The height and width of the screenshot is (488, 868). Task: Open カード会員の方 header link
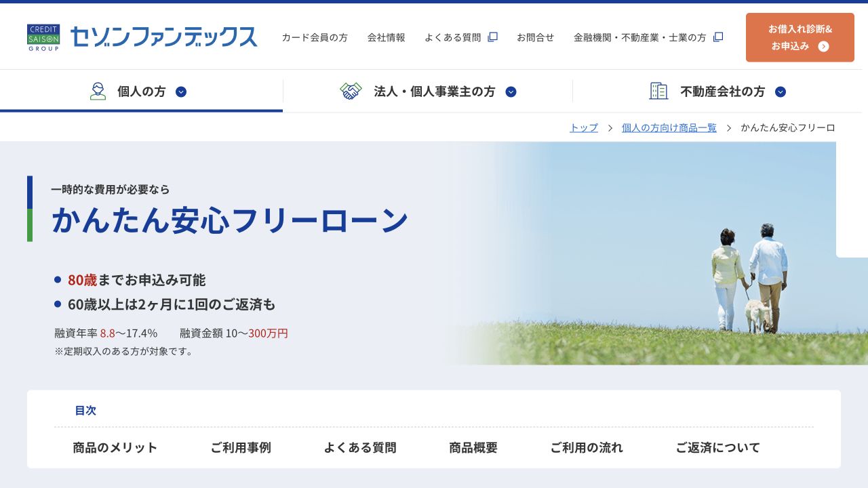tap(315, 37)
